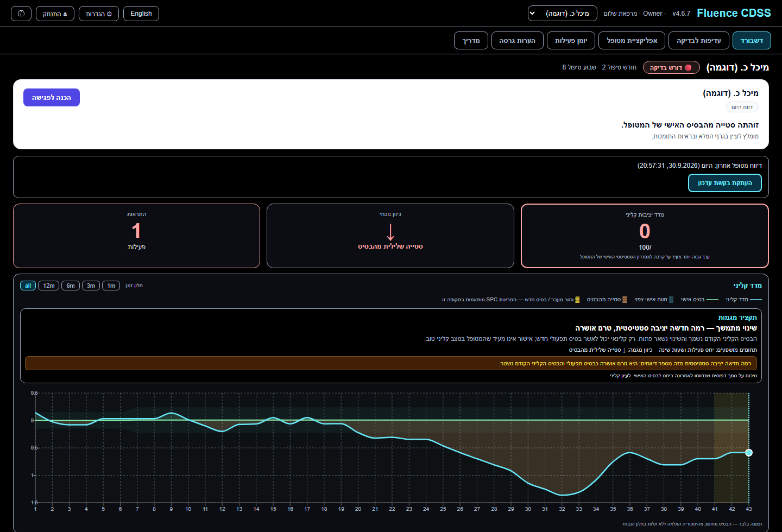
Task: Switch interface language to English
Action: pos(141,14)
